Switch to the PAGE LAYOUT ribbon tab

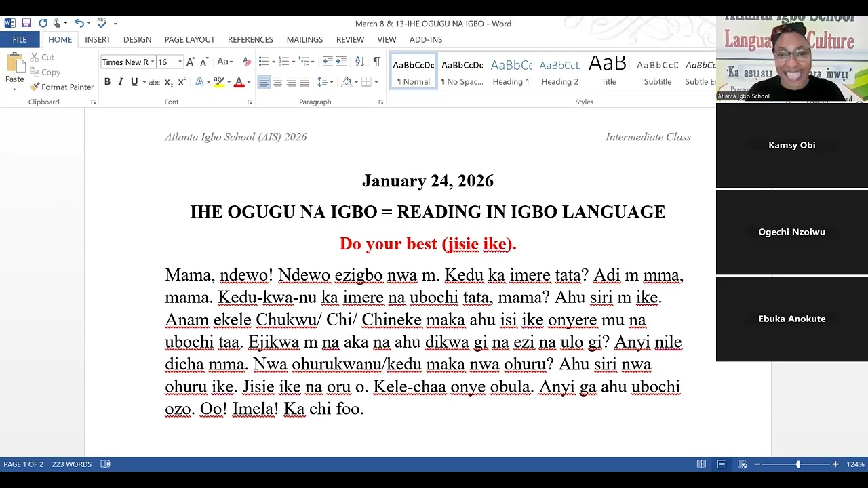point(189,39)
